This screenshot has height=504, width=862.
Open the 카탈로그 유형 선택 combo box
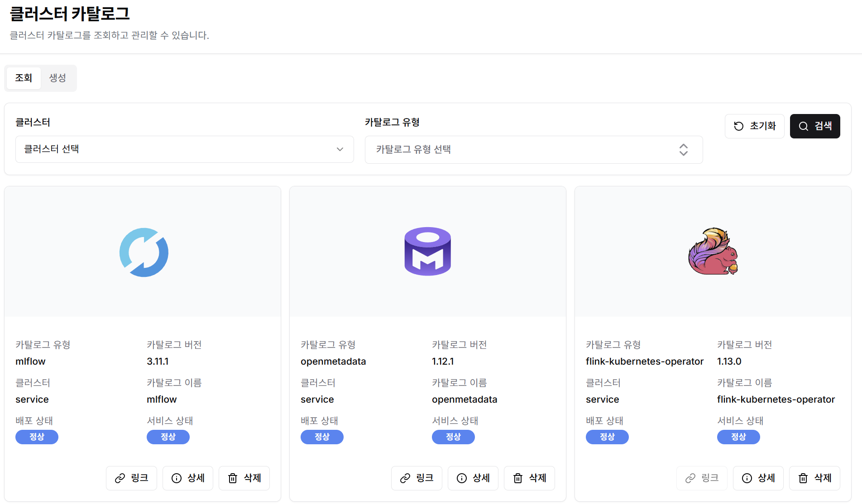pos(534,150)
